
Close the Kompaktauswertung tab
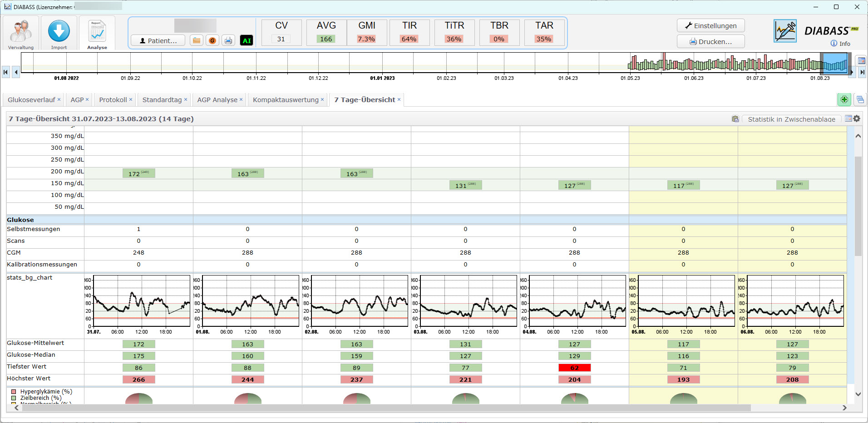(x=322, y=99)
